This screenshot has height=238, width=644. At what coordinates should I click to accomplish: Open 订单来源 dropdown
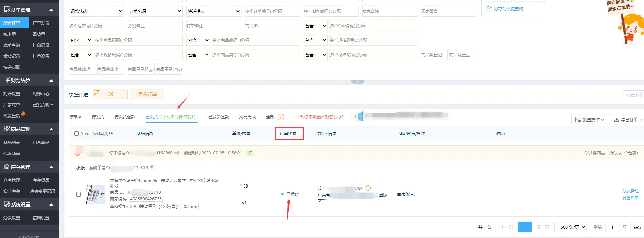[x=155, y=11]
